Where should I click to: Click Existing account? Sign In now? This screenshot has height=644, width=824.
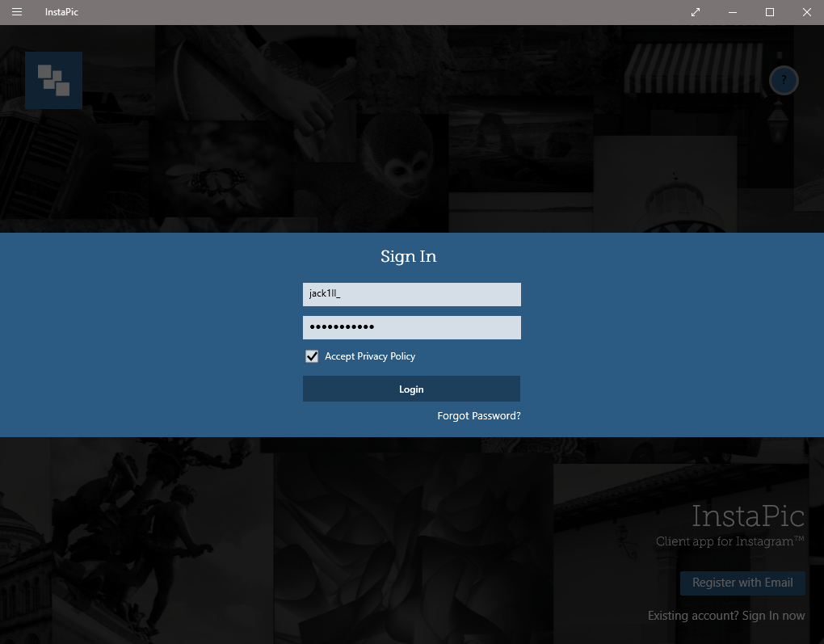(726, 616)
